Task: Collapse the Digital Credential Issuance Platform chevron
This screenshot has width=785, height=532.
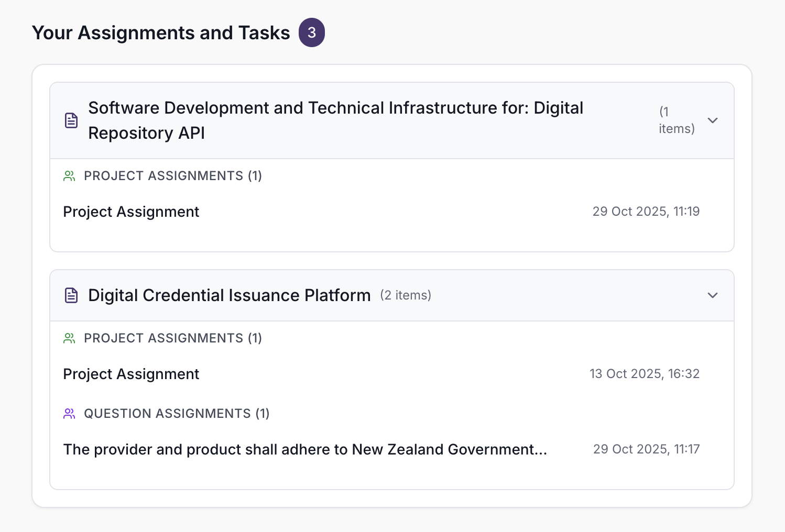Action: [x=712, y=295]
